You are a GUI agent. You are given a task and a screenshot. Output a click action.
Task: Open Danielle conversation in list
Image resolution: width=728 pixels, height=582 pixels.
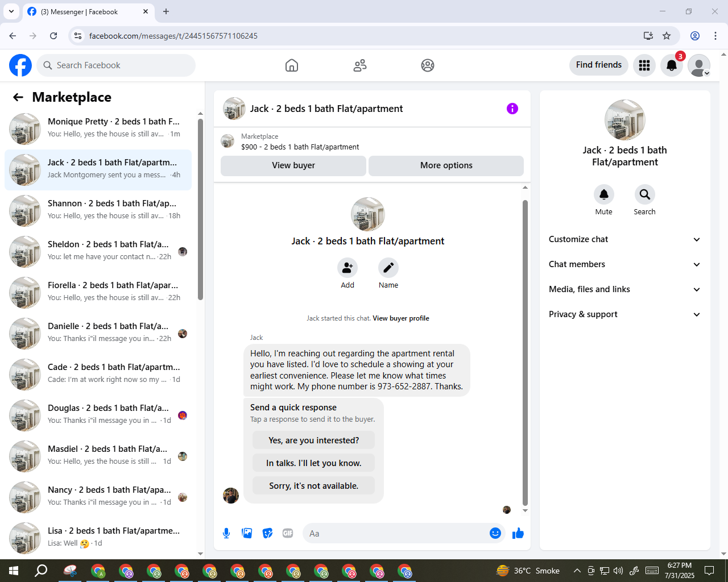tap(98, 334)
